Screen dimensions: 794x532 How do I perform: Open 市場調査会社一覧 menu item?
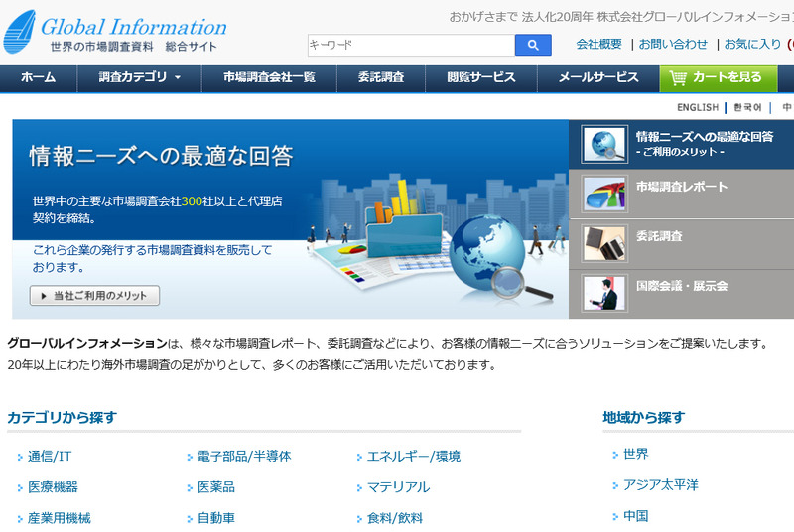(x=269, y=77)
